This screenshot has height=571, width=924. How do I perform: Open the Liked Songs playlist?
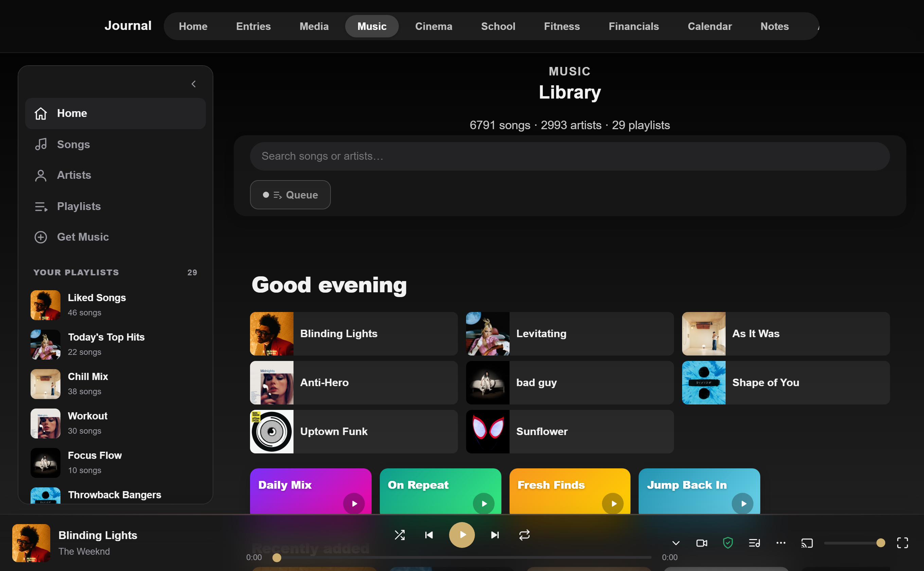click(115, 305)
